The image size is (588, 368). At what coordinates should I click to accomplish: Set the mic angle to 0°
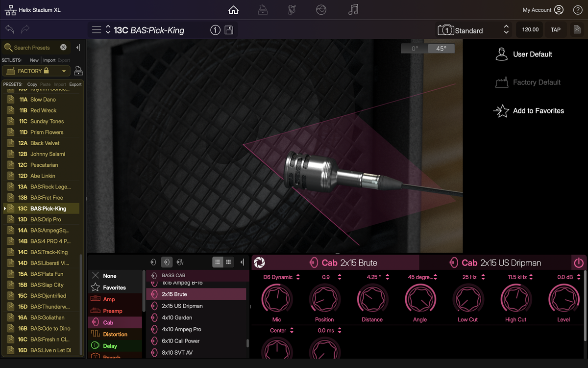[x=415, y=49]
